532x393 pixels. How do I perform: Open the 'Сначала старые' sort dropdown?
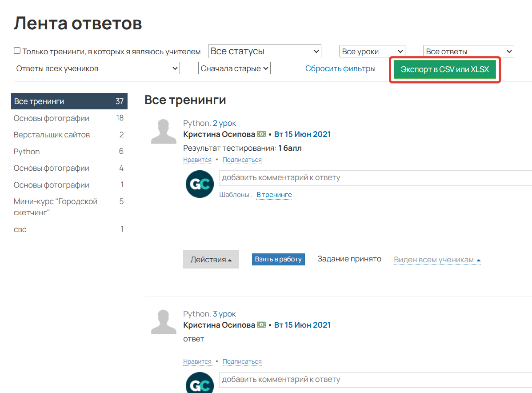tap(235, 68)
